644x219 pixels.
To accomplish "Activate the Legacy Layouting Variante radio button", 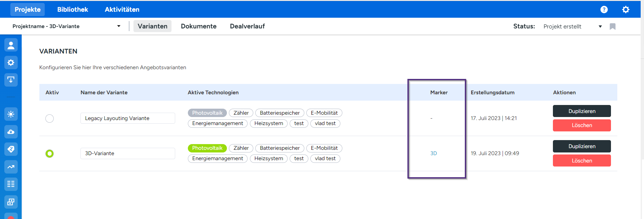I will pyautogui.click(x=49, y=118).
